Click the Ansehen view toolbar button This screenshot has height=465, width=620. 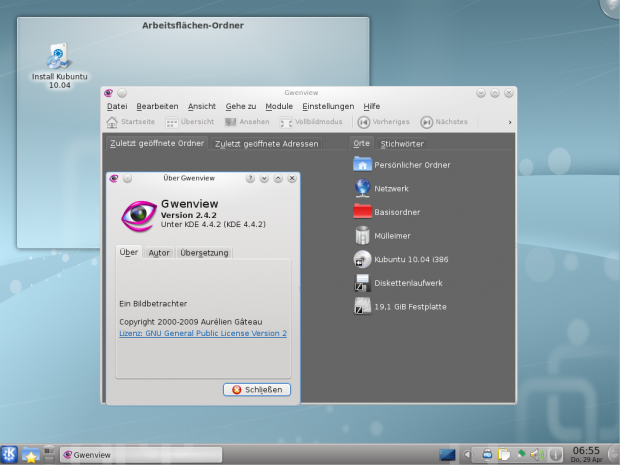(247, 122)
